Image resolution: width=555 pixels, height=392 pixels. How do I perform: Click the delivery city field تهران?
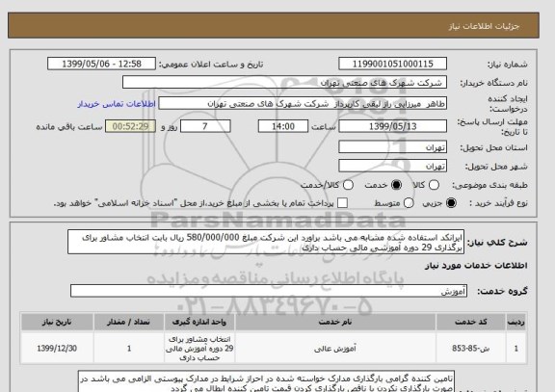tap(392, 166)
